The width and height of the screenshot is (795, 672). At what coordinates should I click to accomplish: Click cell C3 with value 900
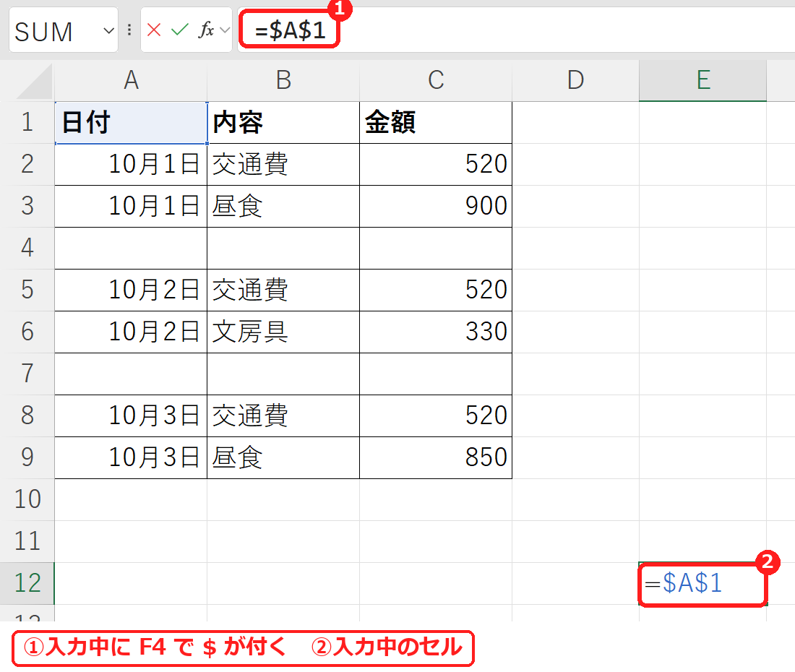pos(436,206)
